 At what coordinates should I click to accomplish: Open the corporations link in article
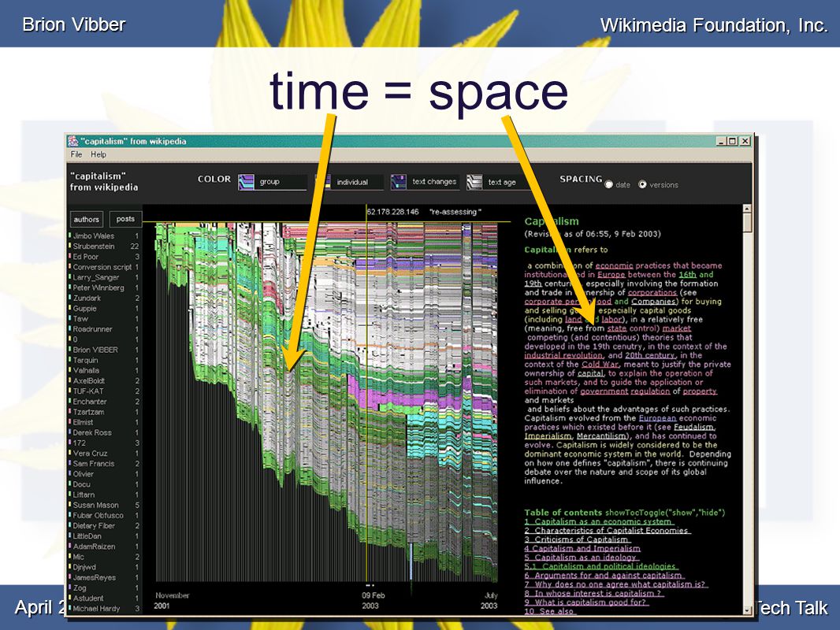pyautogui.click(x=652, y=293)
